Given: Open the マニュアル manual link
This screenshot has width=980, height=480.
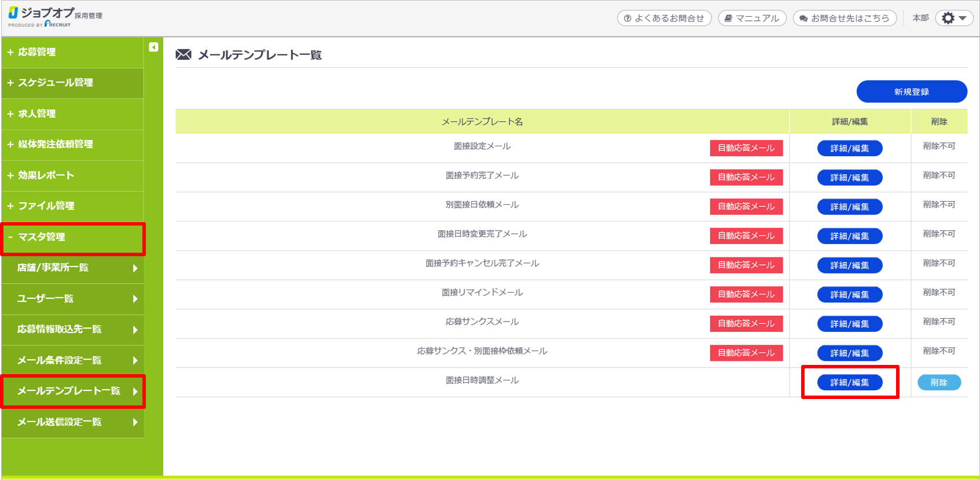Looking at the screenshot, I should 752,18.
